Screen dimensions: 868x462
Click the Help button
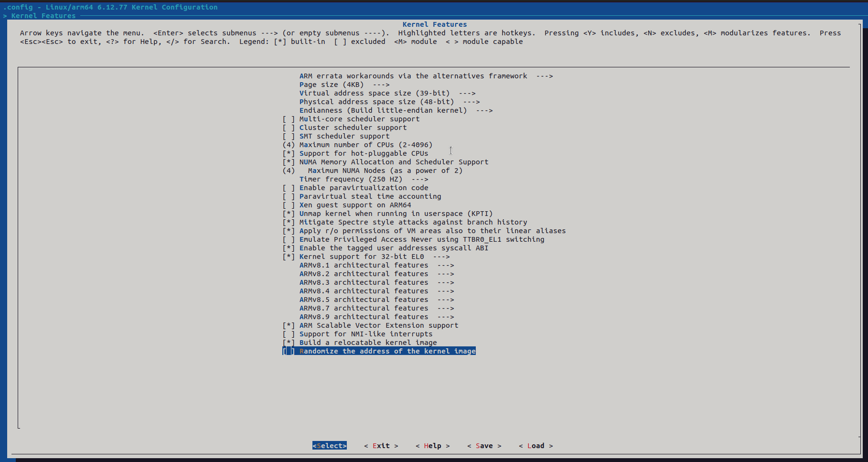tap(433, 446)
